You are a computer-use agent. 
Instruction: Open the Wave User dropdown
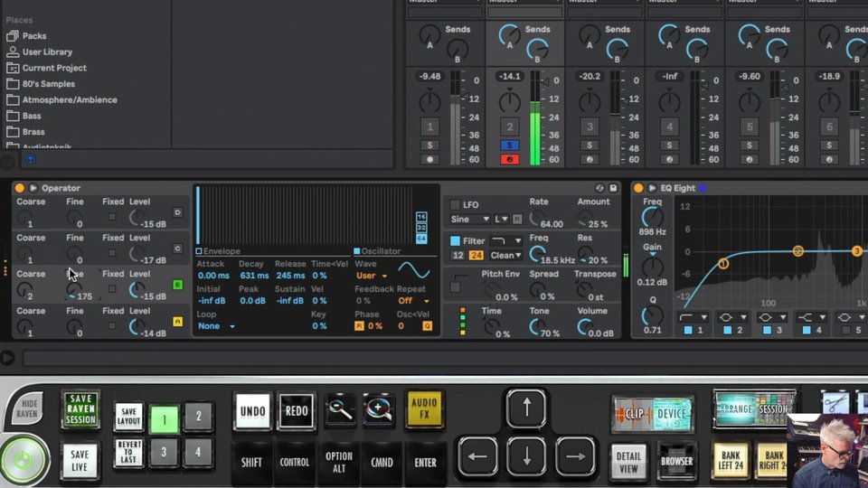[x=372, y=276]
